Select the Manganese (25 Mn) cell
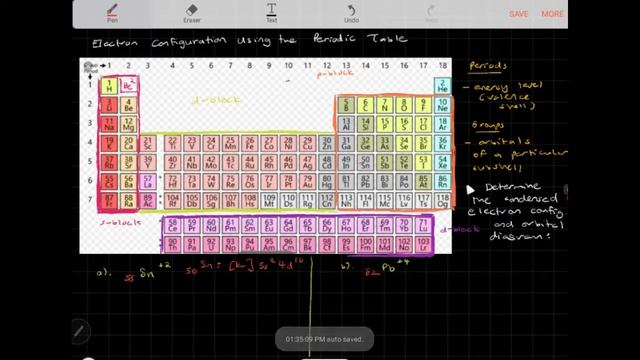This screenshot has height=360, width=640. [x=230, y=143]
